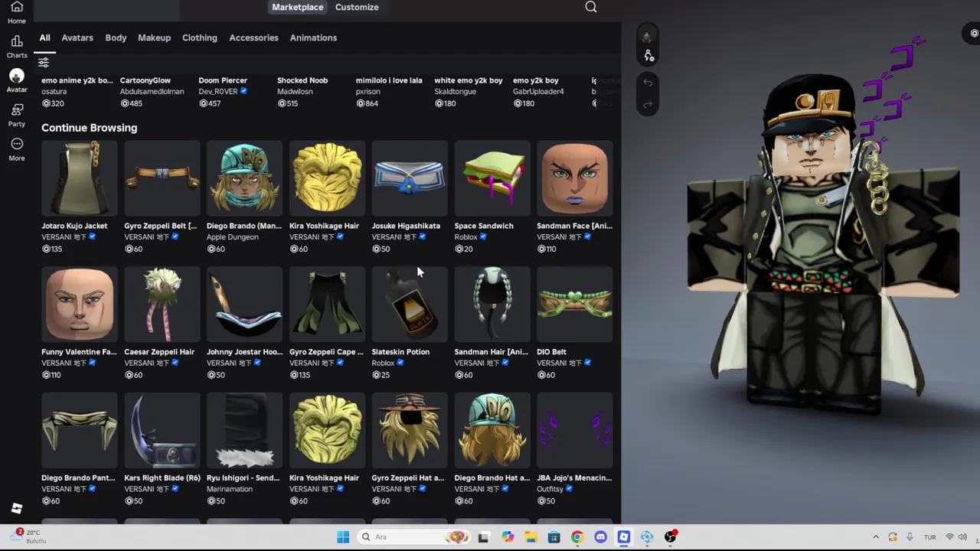The width and height of the screenshot is (980, 551).
Task: Open Discord from the taskbar
Action: [x=600, y=537]
